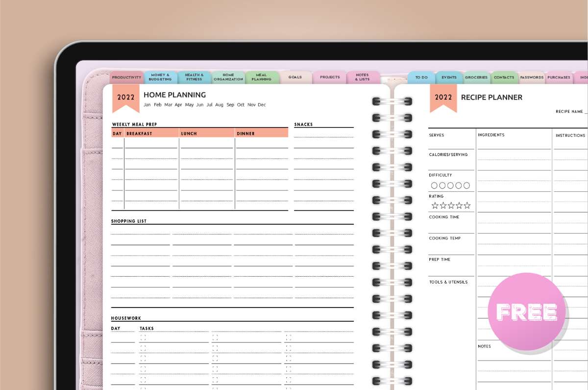The image size is (588, 390).
Task: Open the Jan month link
Action: click(x=147, y=105)
